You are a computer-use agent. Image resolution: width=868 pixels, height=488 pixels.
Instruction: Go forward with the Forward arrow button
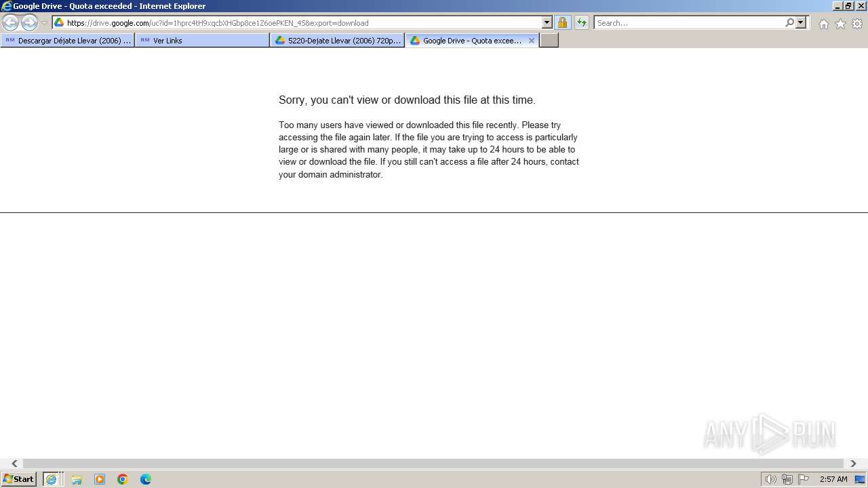[29, 23]
